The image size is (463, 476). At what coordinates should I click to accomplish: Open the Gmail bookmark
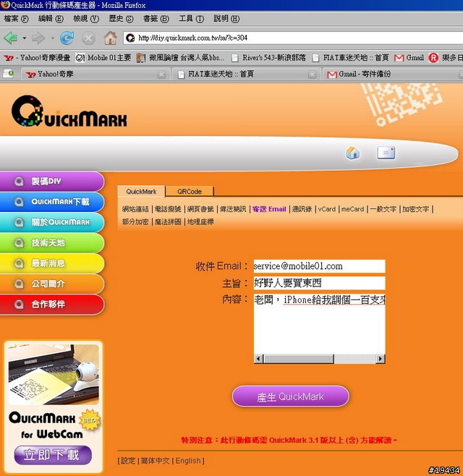(409, 58)
